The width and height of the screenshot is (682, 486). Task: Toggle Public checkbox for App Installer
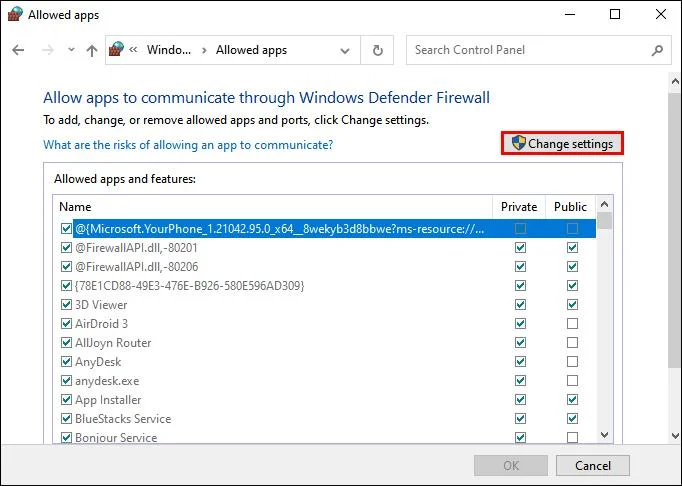pyautogui.click(x=572, y=399)
